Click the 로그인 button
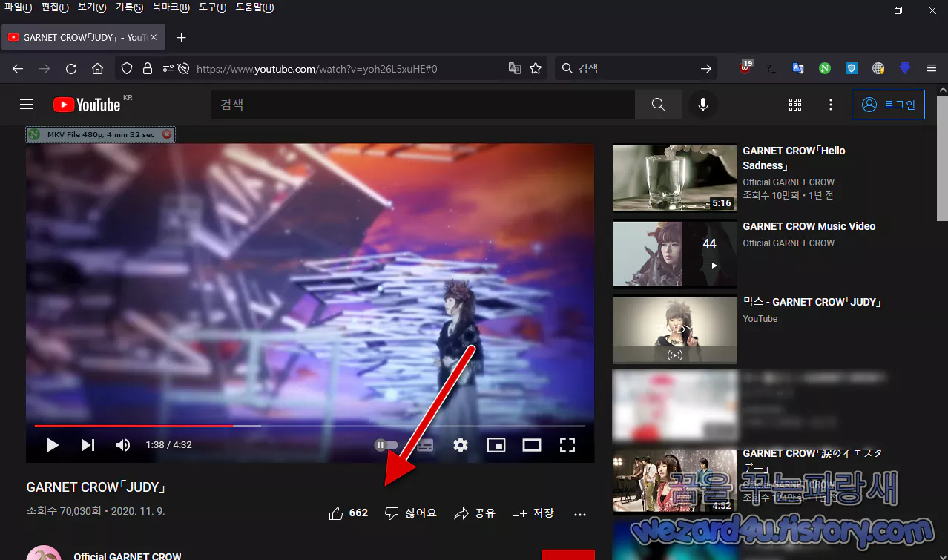This screenshot has height=560, width=948. pyautogui.click(x=888, y=105)
